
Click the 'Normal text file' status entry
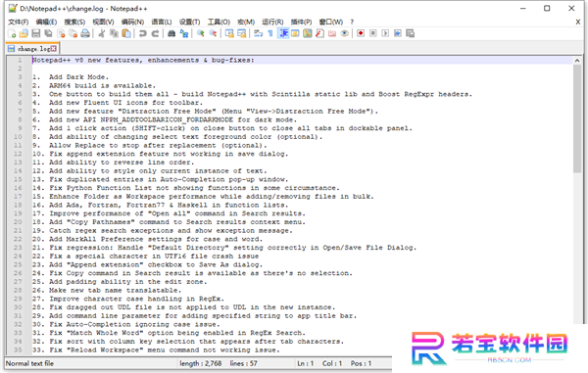click(29, 363)
